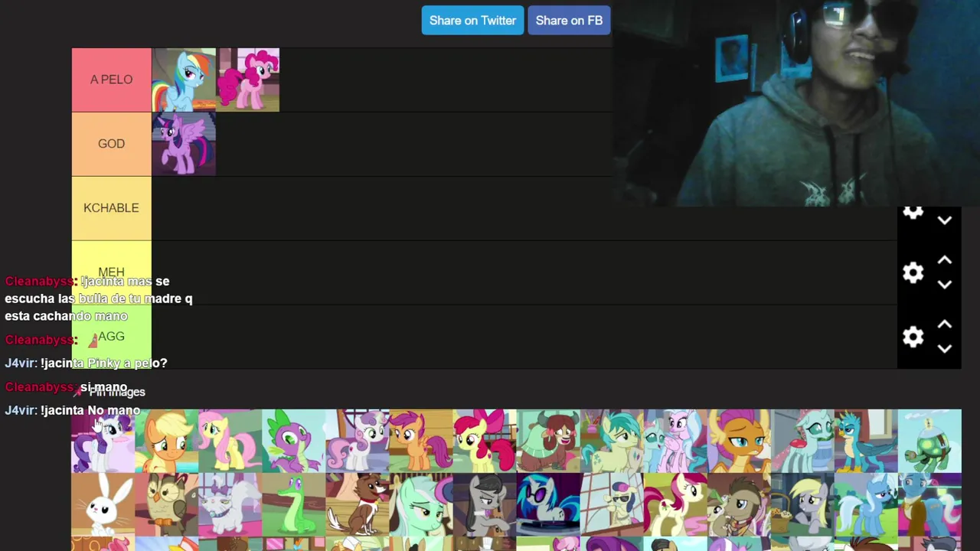Click the Share on FB button
Viewport: 980px width, 551px height.
click(x=569, y=21)
